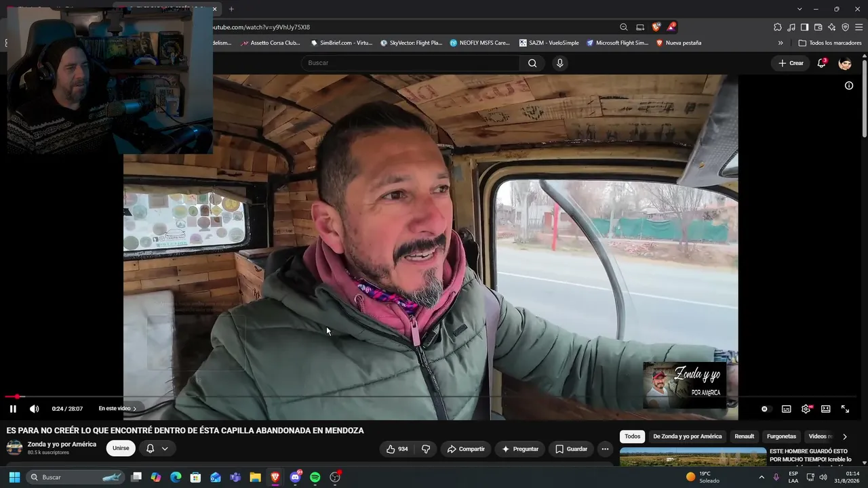Click the Brave Shields lion icon
This screenshot has width=868, height=488.
tap(656, 27)
